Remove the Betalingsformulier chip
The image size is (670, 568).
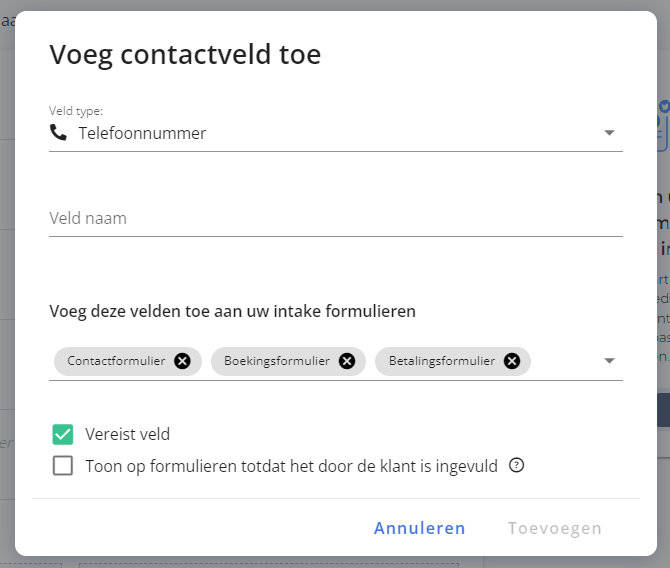click(512, 361)
